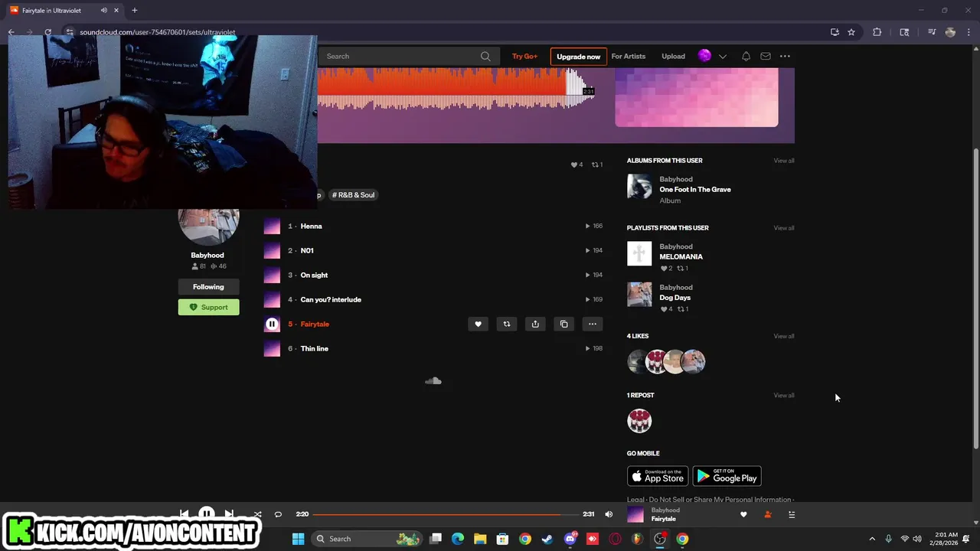The height and width of the screenshot is (551, 980).
Task: Open the MELOMANIA playlist
Action: click(x=681, y=256)
